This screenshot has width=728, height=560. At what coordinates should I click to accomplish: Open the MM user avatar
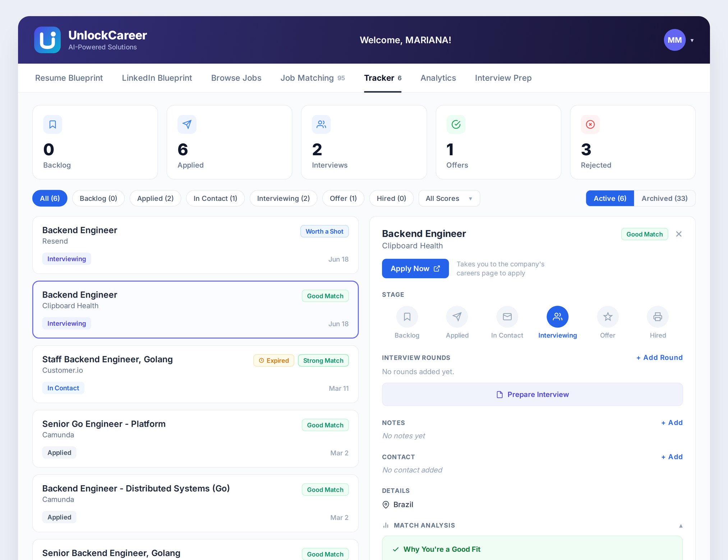pos(674,40)
